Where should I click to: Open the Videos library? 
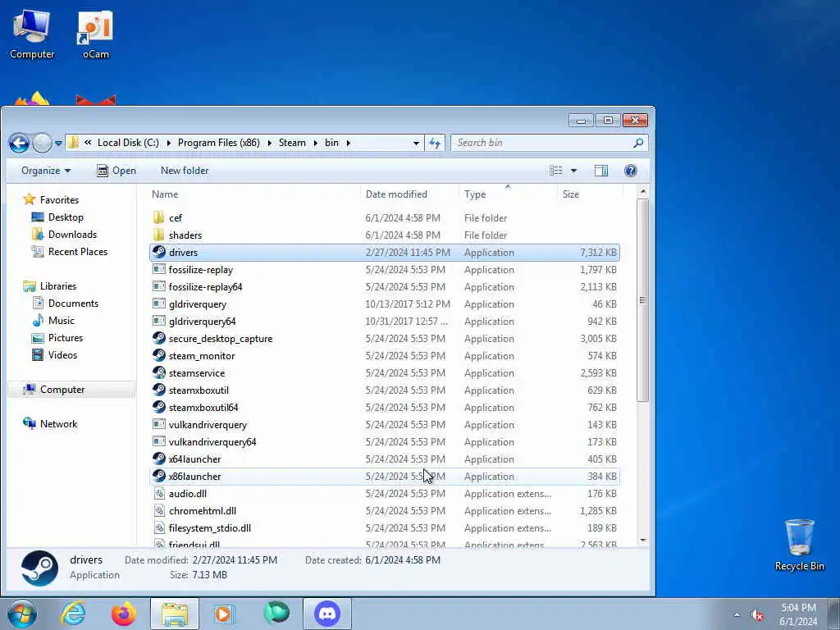point(62,354)
